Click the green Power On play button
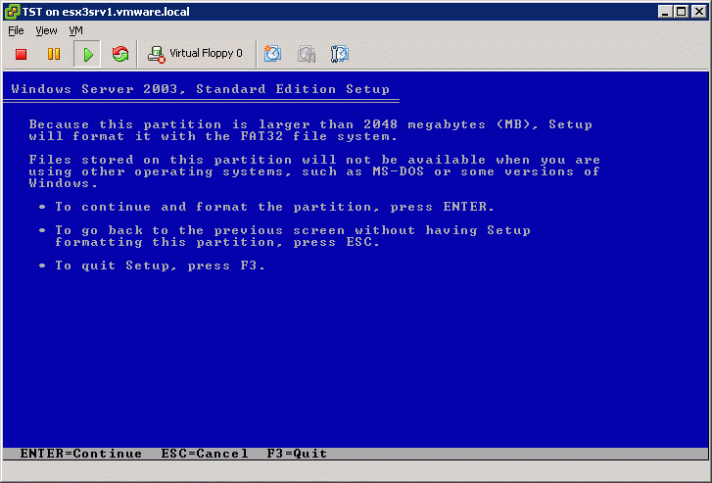712x483 pixels. (x=87, y=54)
